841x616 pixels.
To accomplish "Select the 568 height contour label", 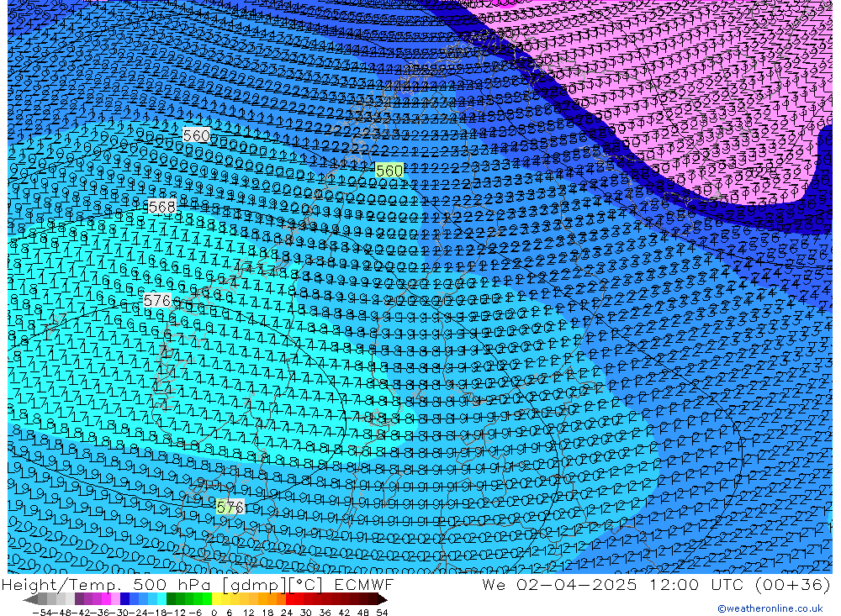I will 162,207.
